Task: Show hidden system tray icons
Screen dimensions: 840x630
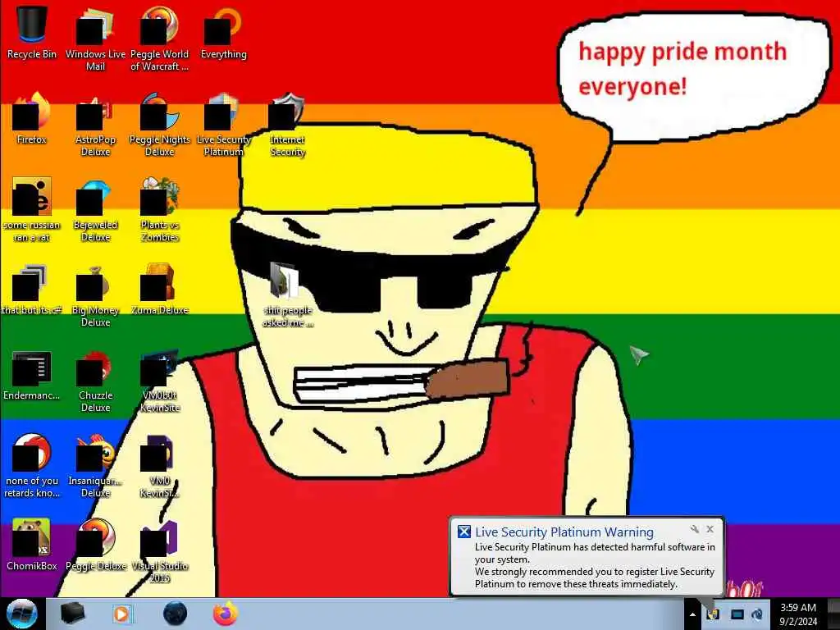Action: tap(692, 614)
